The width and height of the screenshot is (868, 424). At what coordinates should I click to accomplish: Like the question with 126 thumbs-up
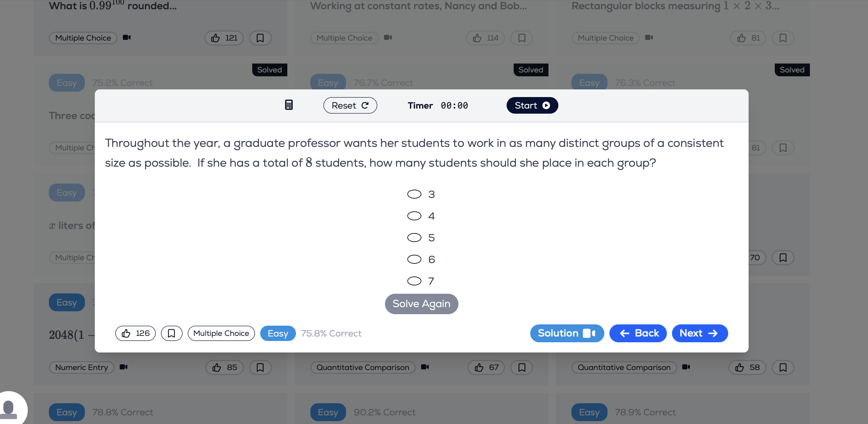point(135,333)
